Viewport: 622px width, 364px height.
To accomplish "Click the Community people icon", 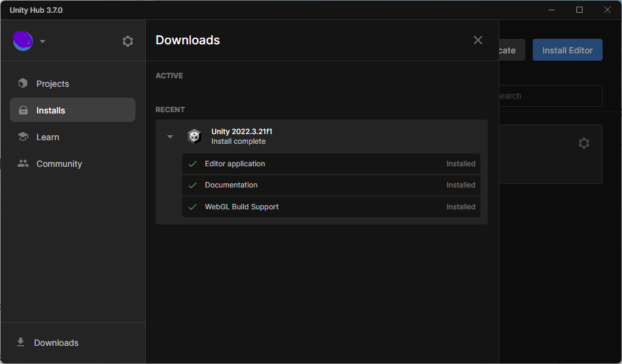I will 23,163.
